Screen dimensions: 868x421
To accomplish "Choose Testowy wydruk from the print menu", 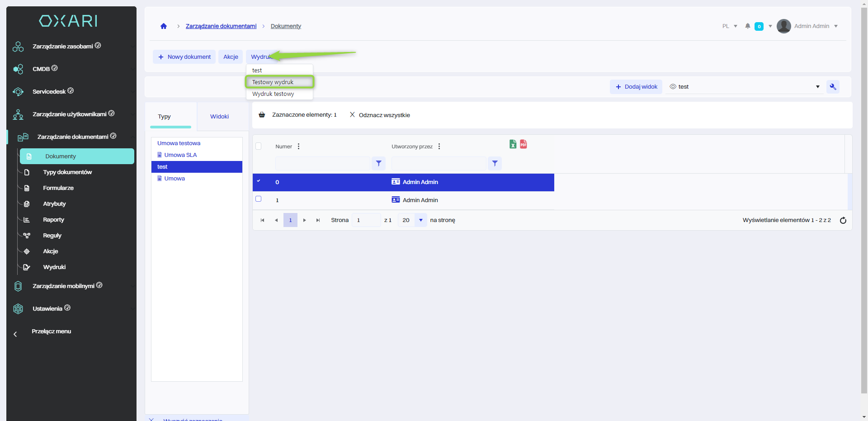I will click(273, 82).
